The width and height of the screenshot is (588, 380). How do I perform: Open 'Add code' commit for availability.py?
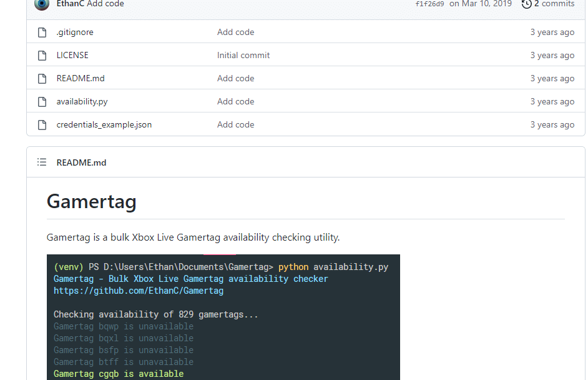tap(235, 102)
